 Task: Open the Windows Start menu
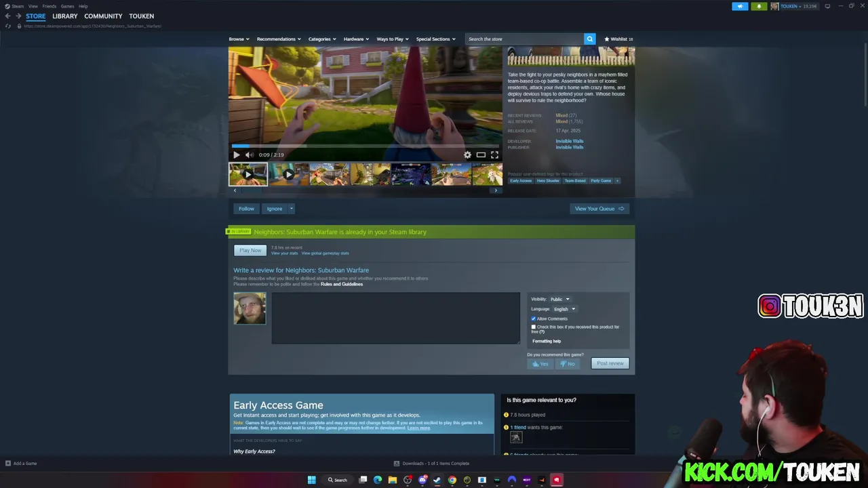(311, 480)
